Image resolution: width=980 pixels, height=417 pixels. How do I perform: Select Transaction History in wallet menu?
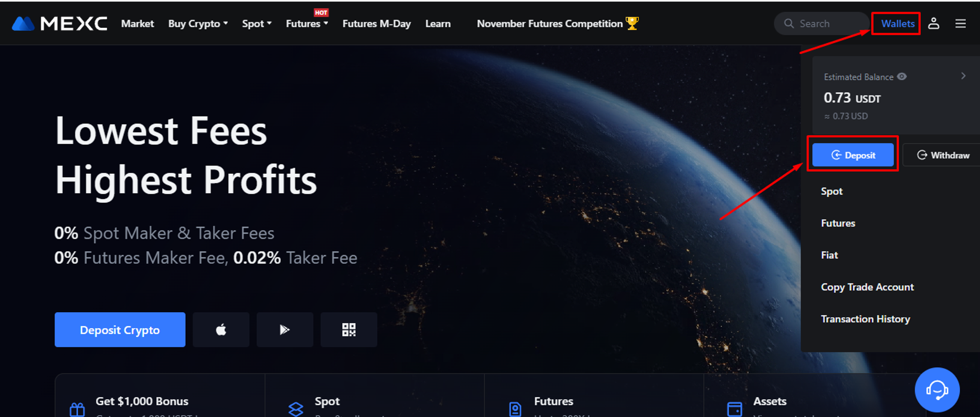pos(865,319)
